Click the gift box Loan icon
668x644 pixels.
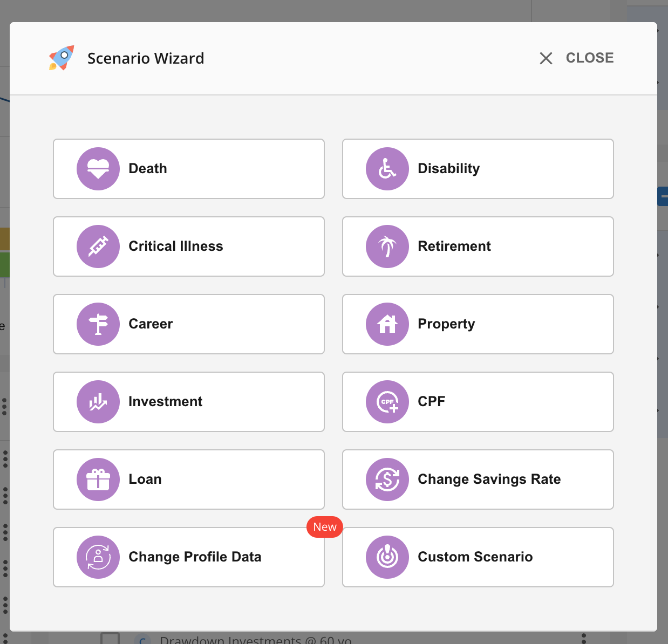(x=98, y=479)
